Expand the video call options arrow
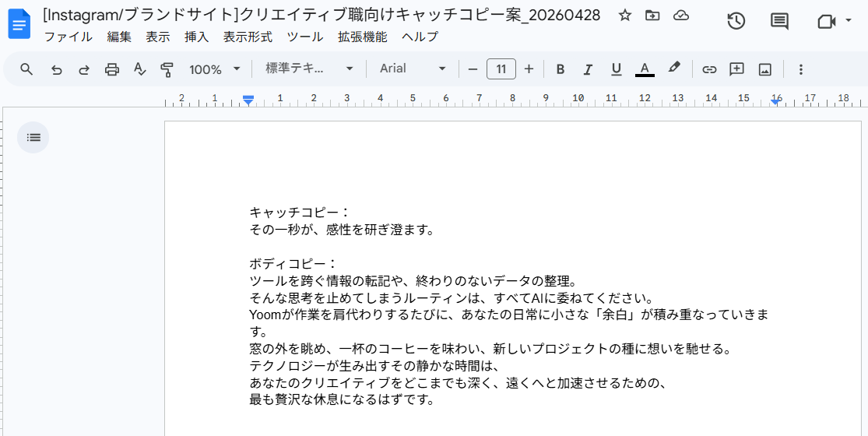The width and height of the screenshot is (868, 436). coord(849,21)
